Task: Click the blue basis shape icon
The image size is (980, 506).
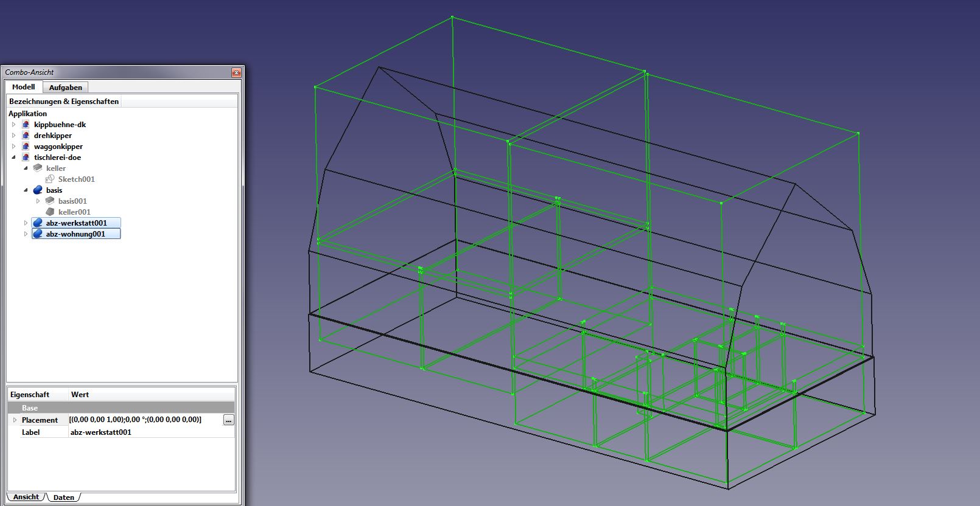Action: click(x=38, y=190)
